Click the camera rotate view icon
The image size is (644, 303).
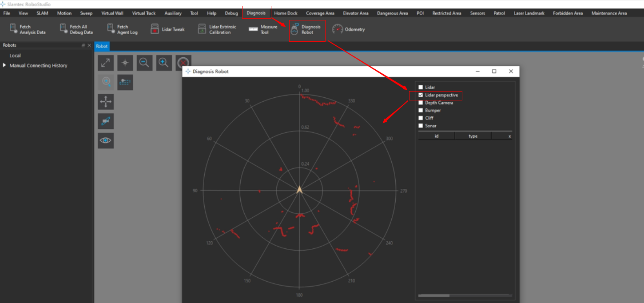point(106,121)
